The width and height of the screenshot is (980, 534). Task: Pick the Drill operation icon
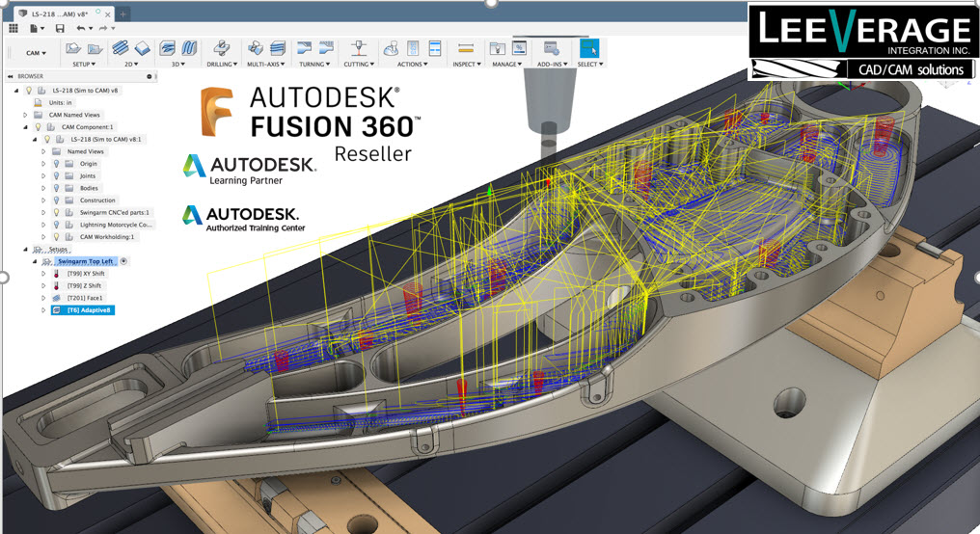point(221,48)
